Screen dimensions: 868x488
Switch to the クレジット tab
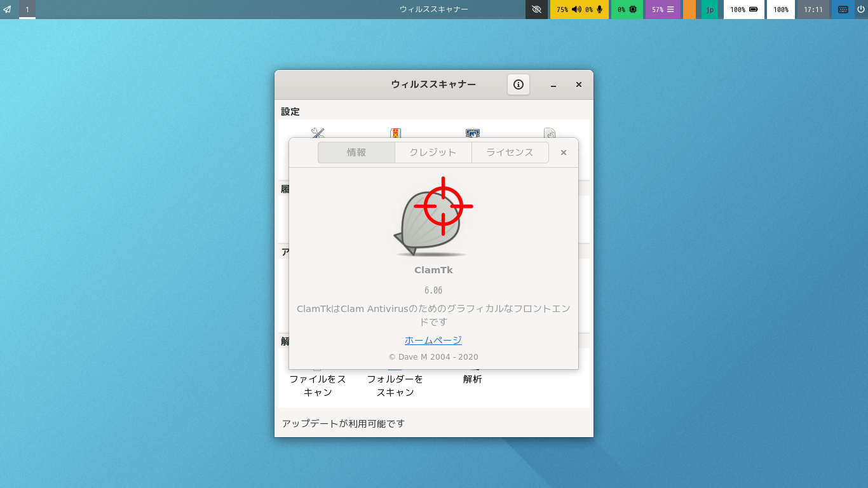tap(433, 152)
